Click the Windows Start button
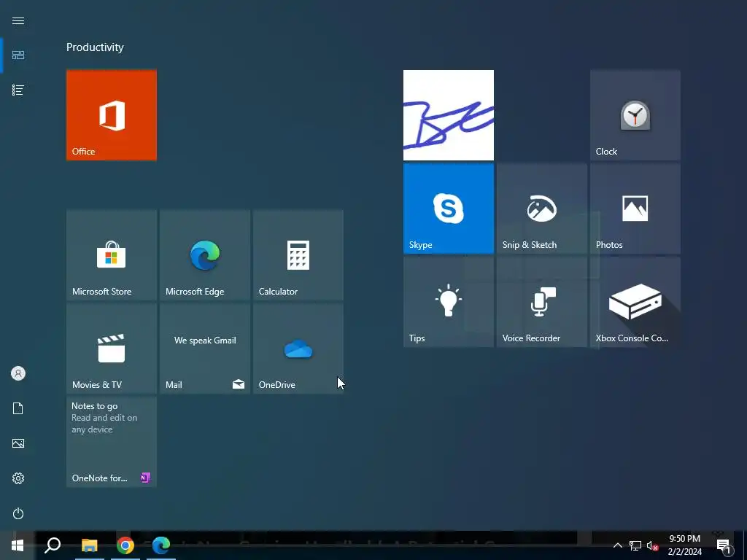This screenshot has width=747, height=560. [x=18, y=545]
